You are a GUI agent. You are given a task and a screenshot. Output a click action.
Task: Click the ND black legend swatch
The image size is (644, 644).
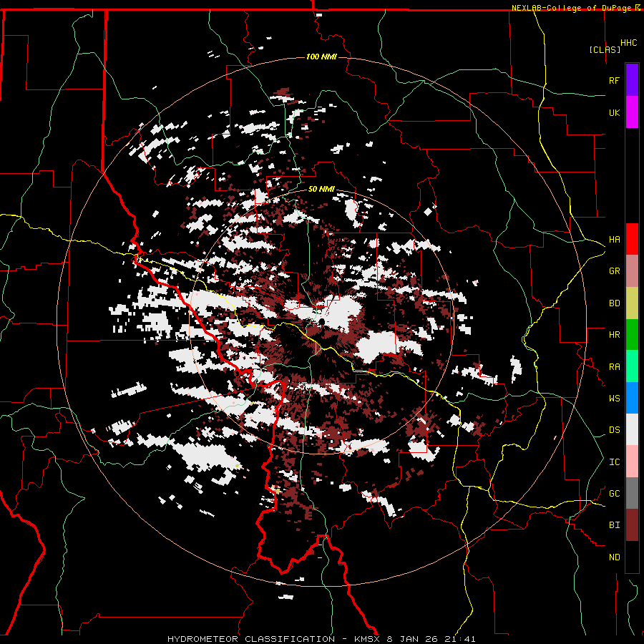tap(632, 557)
